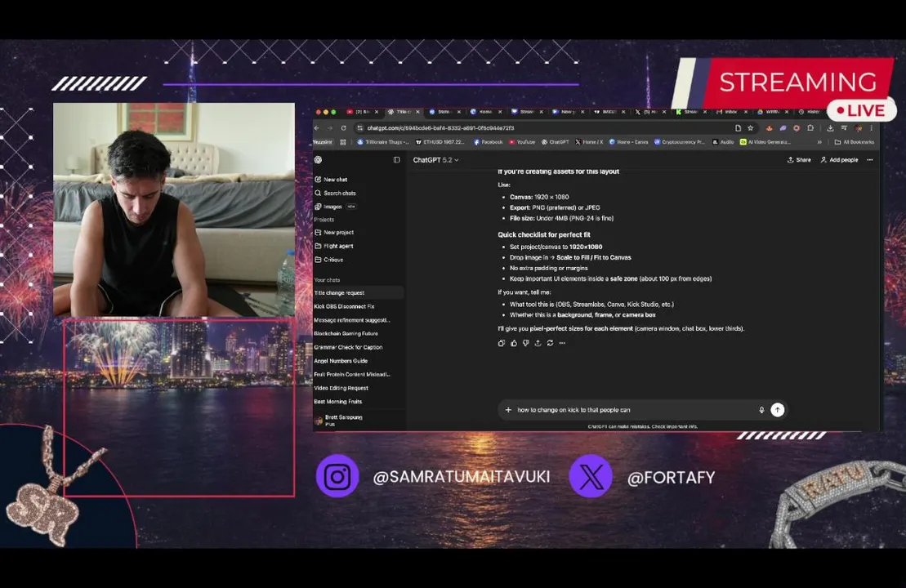Expand hidden bookmarks with the double chevron
Image resolution: width=906 pixels, height=588 pixels.
(819, 142)
